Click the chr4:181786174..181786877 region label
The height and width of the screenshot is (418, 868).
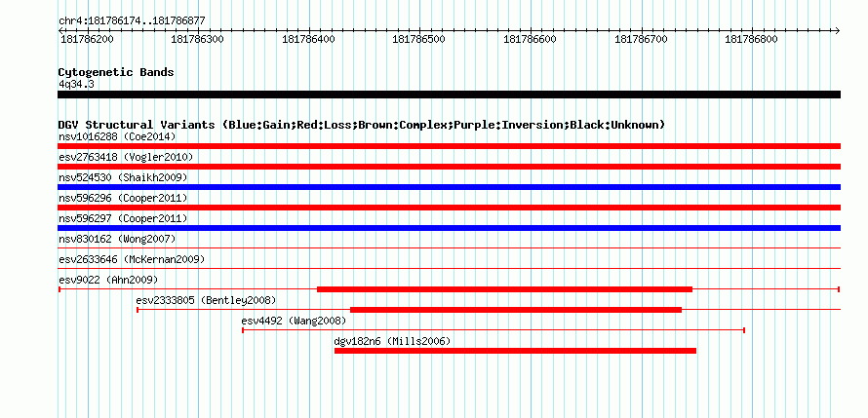pos(132,21)
